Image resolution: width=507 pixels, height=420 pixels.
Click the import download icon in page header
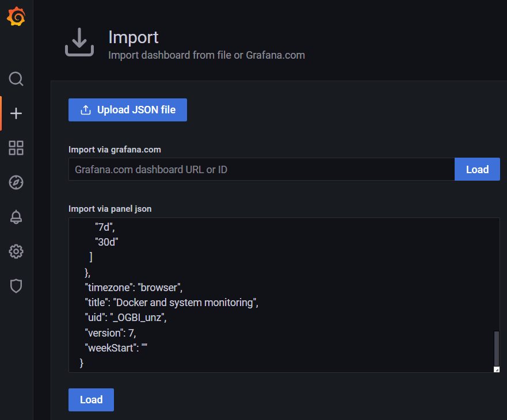(x=79, y=42)
